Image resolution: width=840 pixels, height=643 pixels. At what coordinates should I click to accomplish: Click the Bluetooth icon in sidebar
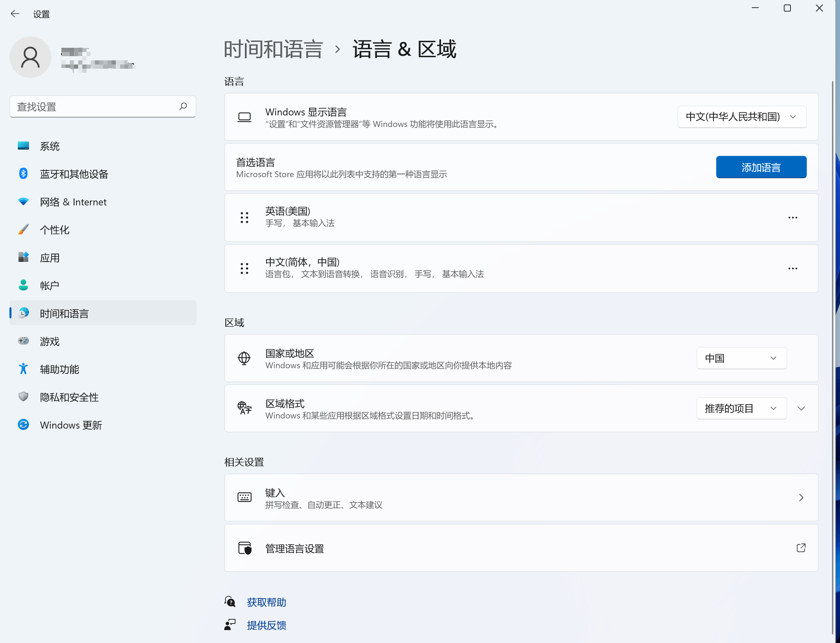point(23,173)
